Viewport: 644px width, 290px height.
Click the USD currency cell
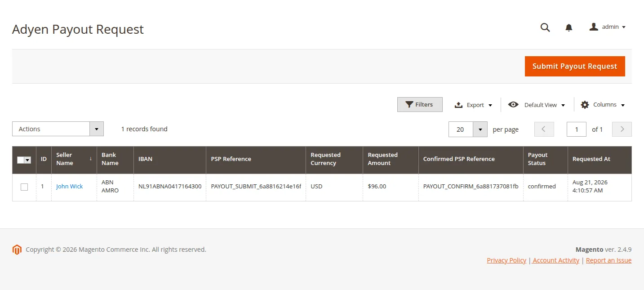point(334,187)
